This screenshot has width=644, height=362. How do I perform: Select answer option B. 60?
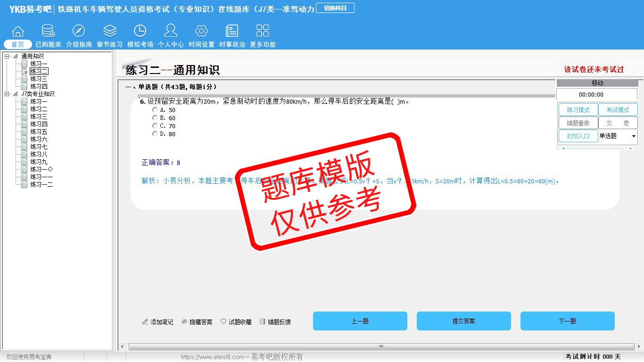tap(155, 118)
